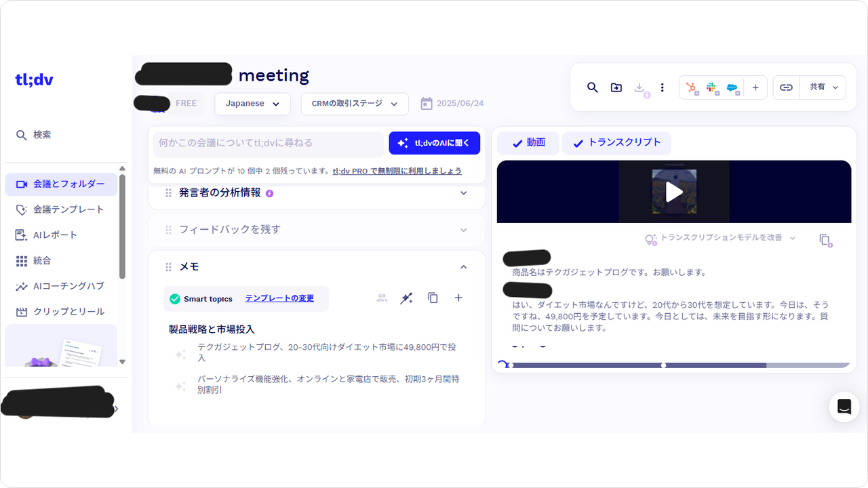Open the three-dot more options menu
Screen dimensions: 868x488
click(x=663, y=87)
